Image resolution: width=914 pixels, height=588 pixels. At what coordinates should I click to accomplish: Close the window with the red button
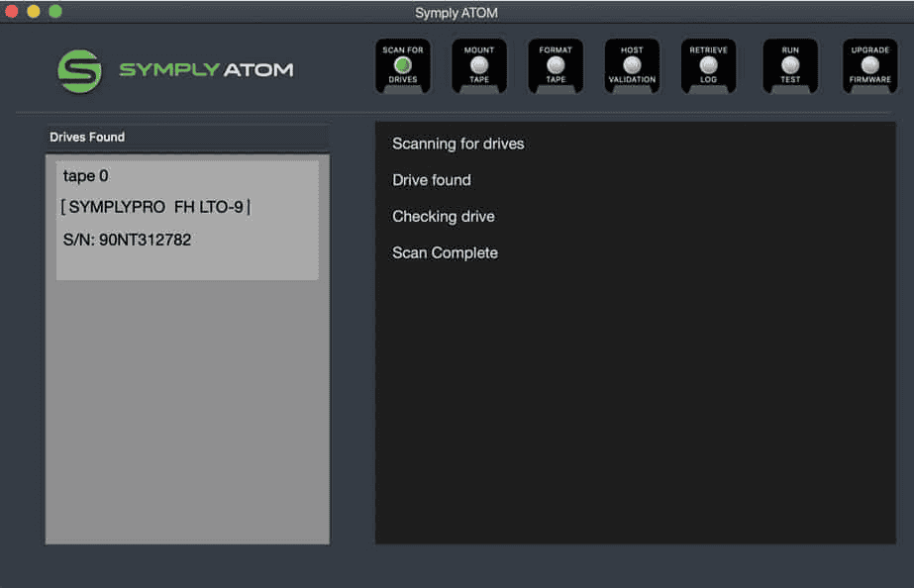(x=12, y=12)
